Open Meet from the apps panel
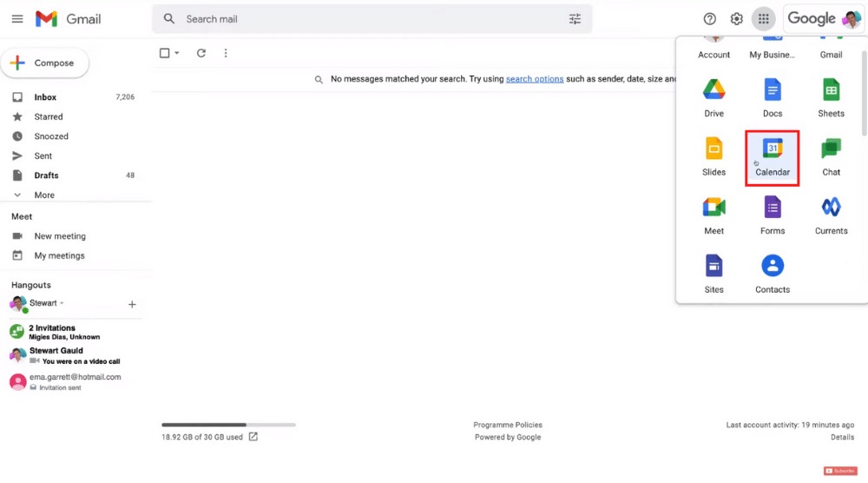Viewport: 868px width, 483px height. tap(714, 215)
